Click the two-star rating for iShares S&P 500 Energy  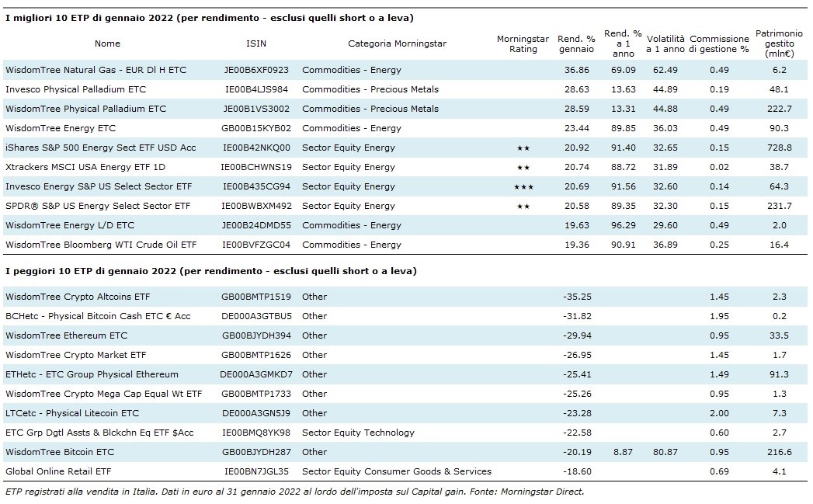(523, 148)
